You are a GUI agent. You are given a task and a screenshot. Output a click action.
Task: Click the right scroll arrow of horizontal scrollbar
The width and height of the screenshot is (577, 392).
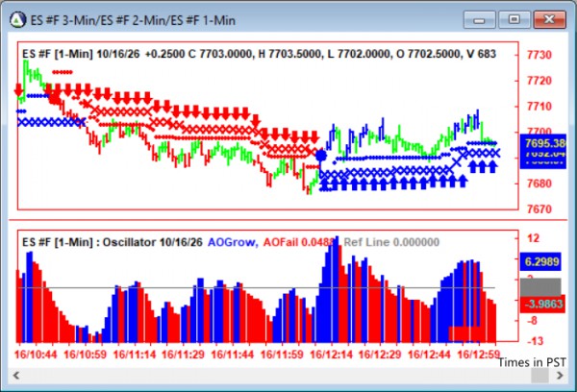560,376
